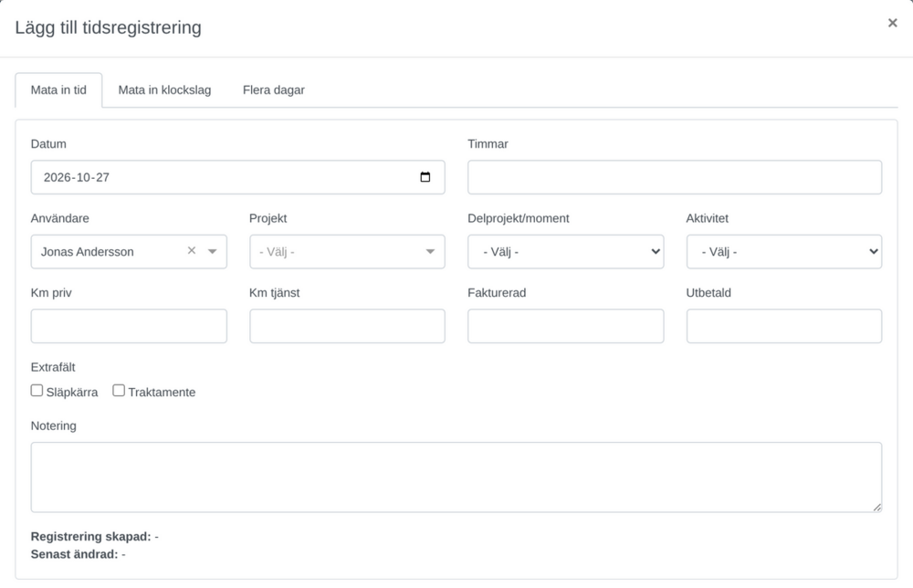The height and width of the screenshot is (588, 913).
Task: Focus the Fakturerad input field
Action: coord(565,326)
